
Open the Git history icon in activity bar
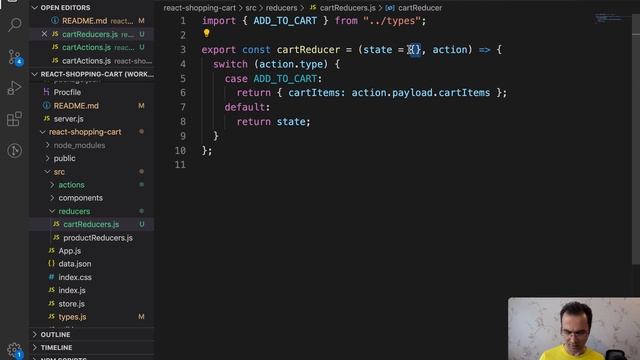pyautogui.click(x=15, y=151)
